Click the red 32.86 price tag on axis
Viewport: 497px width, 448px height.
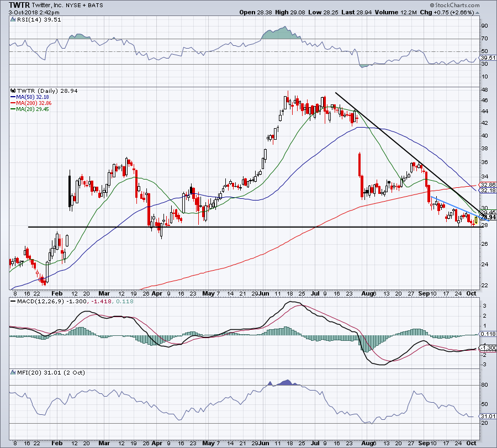tap(488, 185)
